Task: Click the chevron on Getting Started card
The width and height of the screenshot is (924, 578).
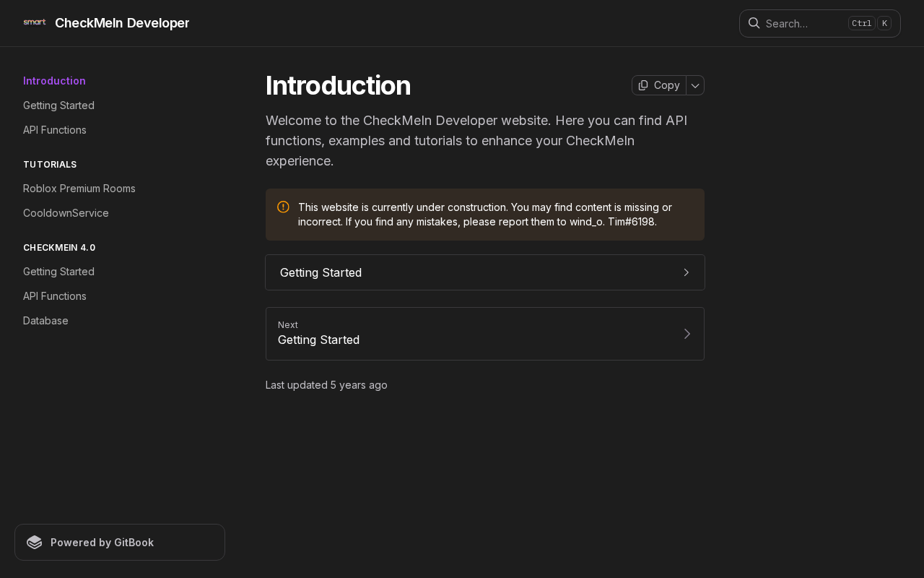Action: pos(687,272)
